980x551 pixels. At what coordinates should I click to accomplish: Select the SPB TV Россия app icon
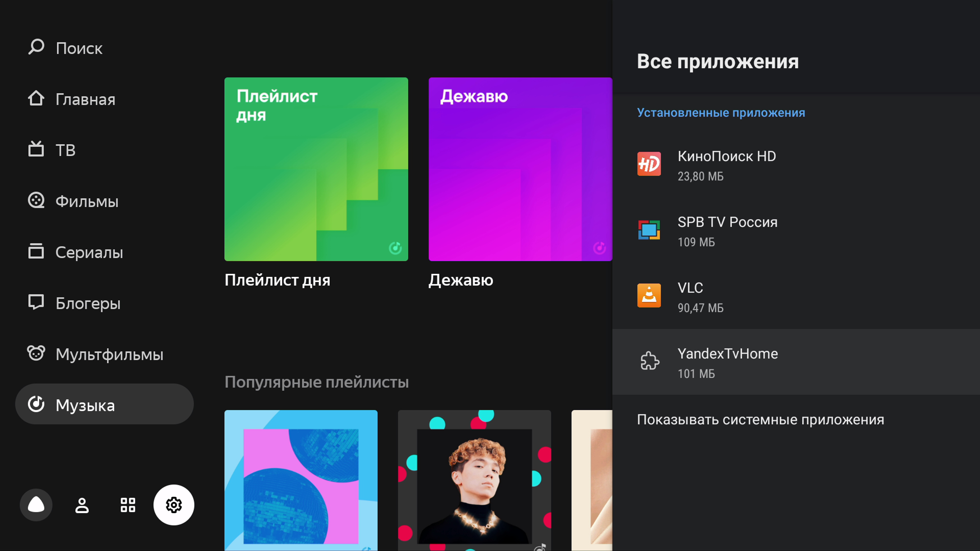point(649,230)
